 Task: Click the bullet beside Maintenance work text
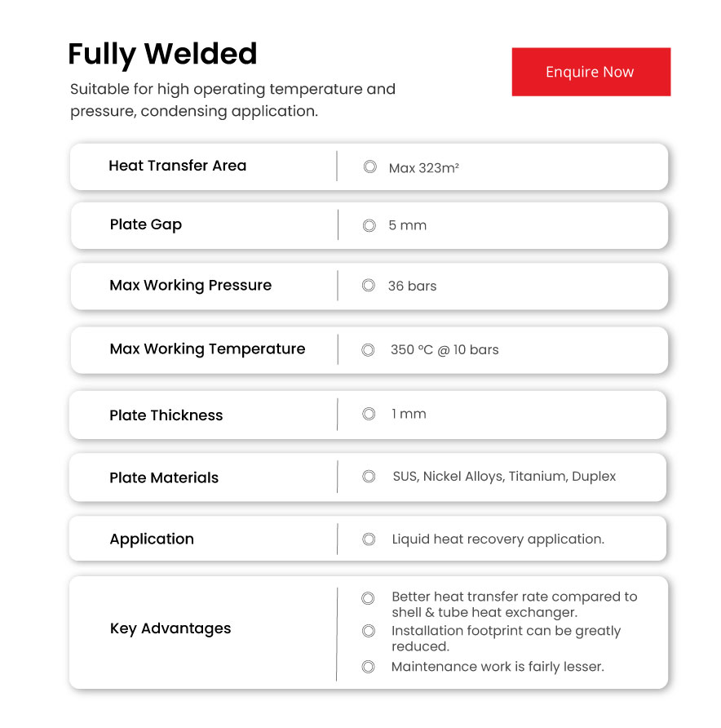[368, 667]
